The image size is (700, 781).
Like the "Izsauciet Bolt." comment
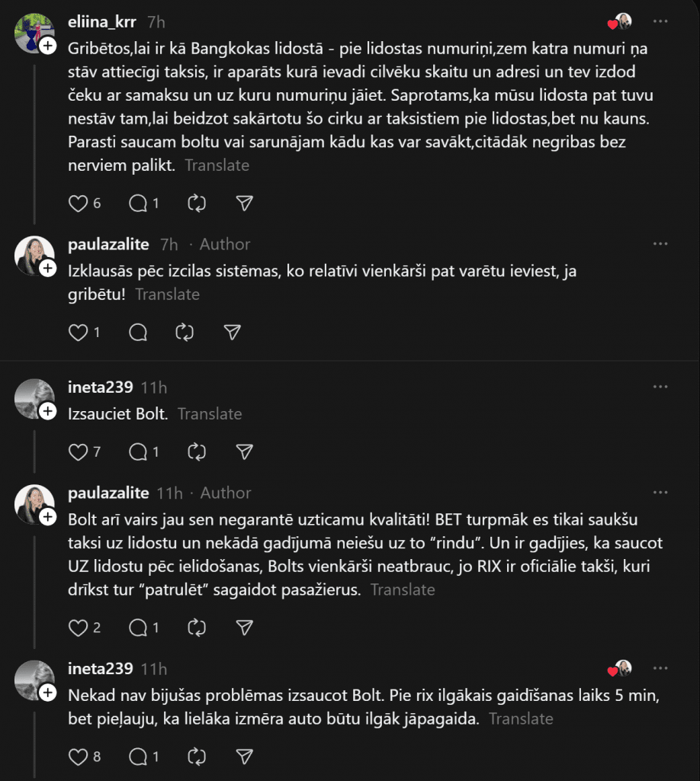coord(79,452)
